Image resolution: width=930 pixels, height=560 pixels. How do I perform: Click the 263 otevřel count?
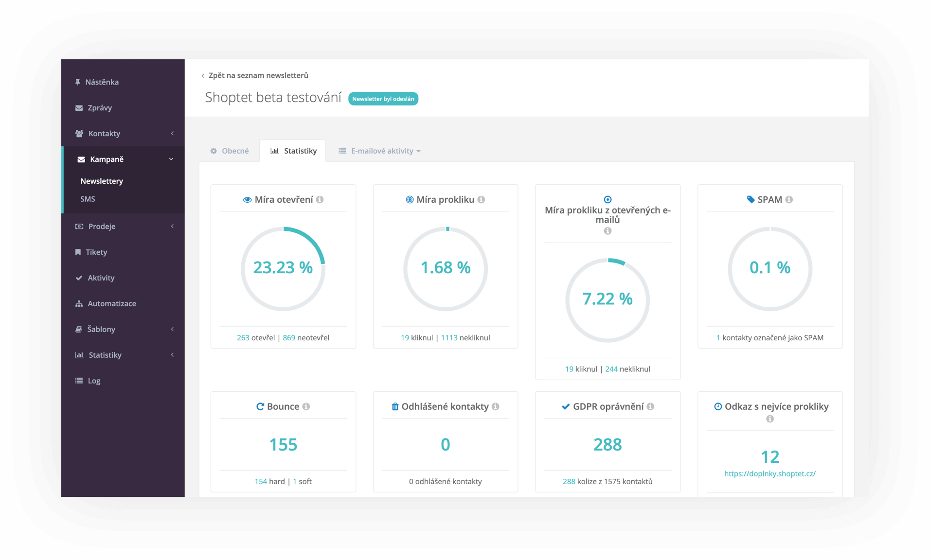click(243, 338)
